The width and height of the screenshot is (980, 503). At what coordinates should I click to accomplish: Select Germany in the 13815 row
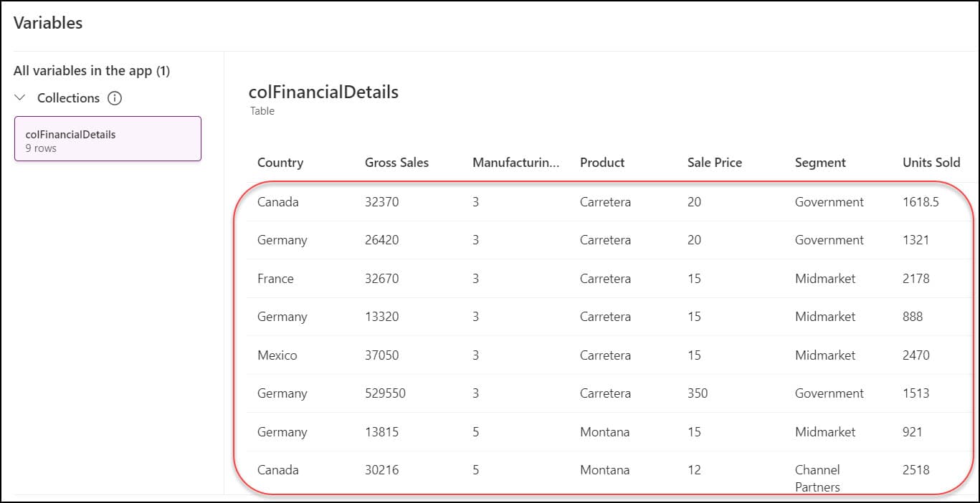coord(282,432)
